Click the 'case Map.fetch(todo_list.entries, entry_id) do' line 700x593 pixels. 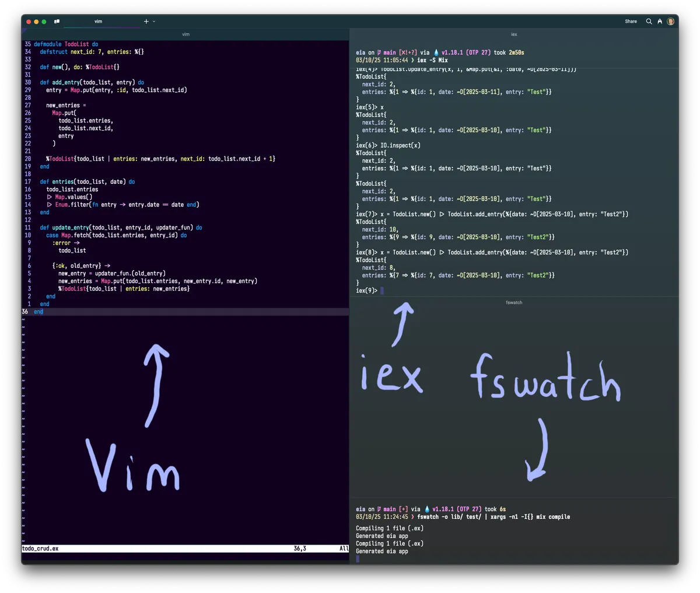117,235
